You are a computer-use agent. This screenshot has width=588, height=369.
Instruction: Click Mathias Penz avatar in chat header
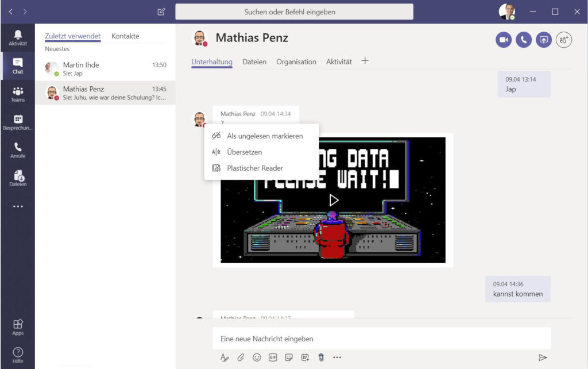pyautogui.click(x=199, y=39)
